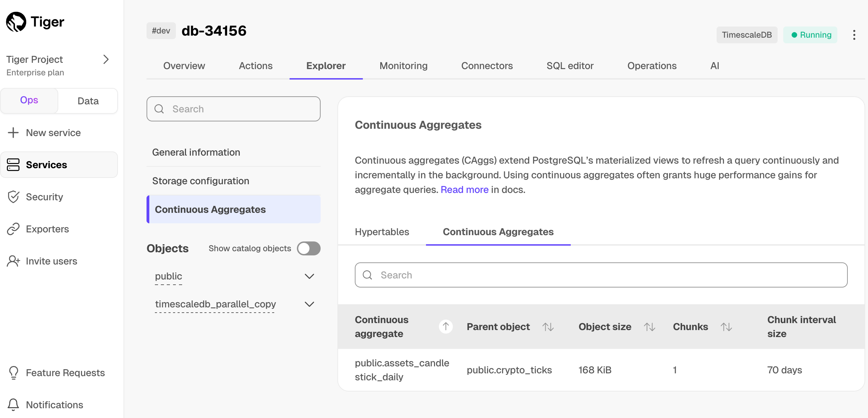
Task: Click the Notifications bell icon
Action: click(13, 405)
